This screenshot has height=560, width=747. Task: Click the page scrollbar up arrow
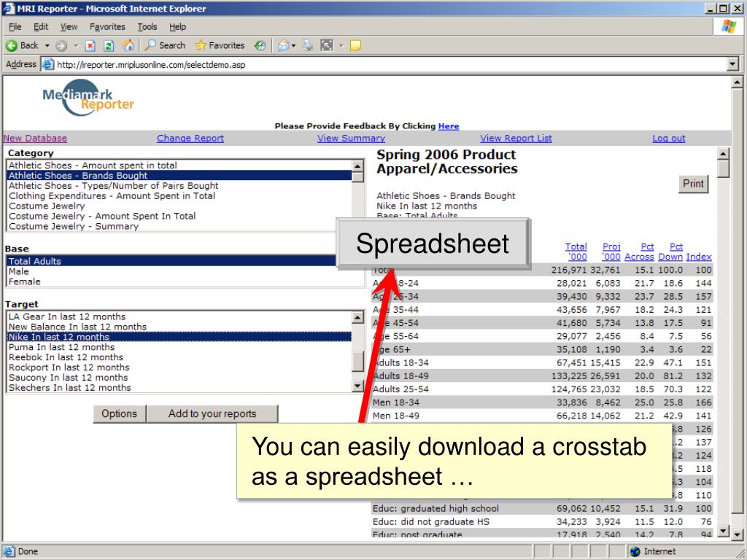pyautogui.click(x=737, y=82)
